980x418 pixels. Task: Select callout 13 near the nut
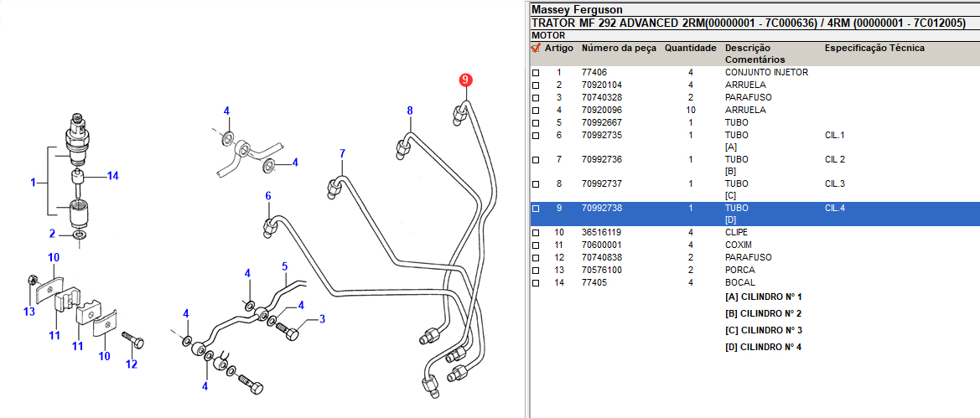29,312
